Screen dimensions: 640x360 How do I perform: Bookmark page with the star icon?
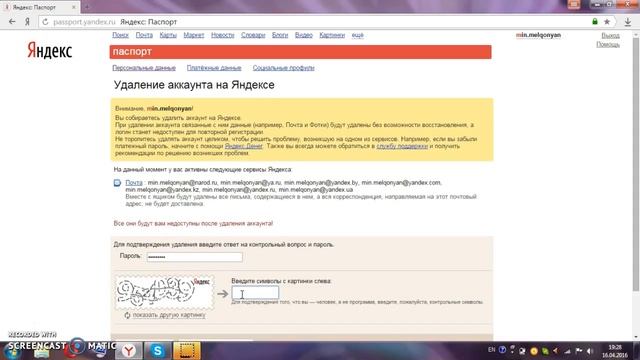pyautogui.click(x=607, y=22)
